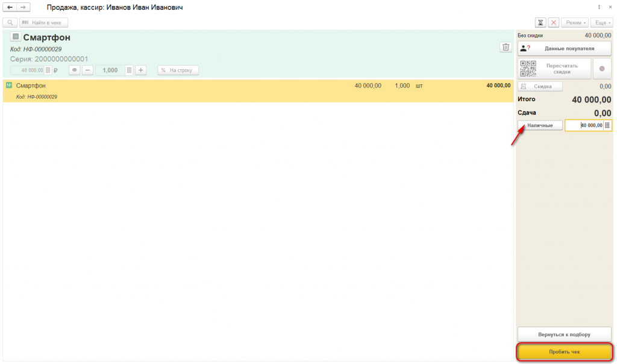
Task: Click the red X toolbar icon
Action: click(554, 23)
